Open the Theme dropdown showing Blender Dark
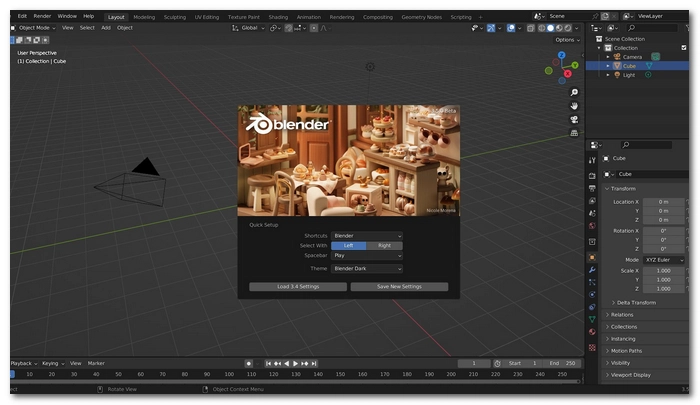 (x=367, y=268)
